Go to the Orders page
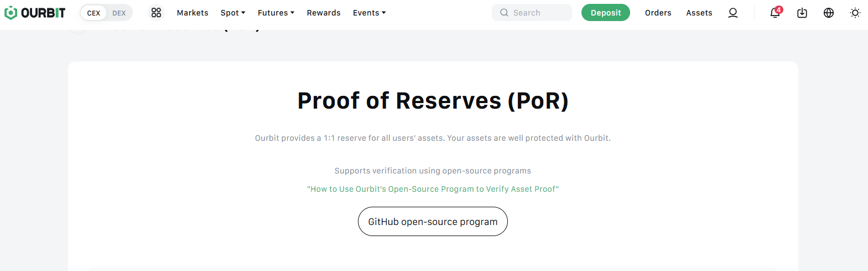The width and height of the screenshot is (868, 271). [658, 13]
